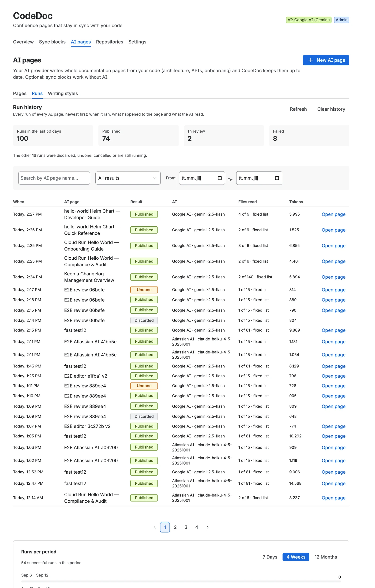The height and width of the screenshot is (588, 375).
Task: Select the 7 Days period toggle
Action: click(270, 557)
